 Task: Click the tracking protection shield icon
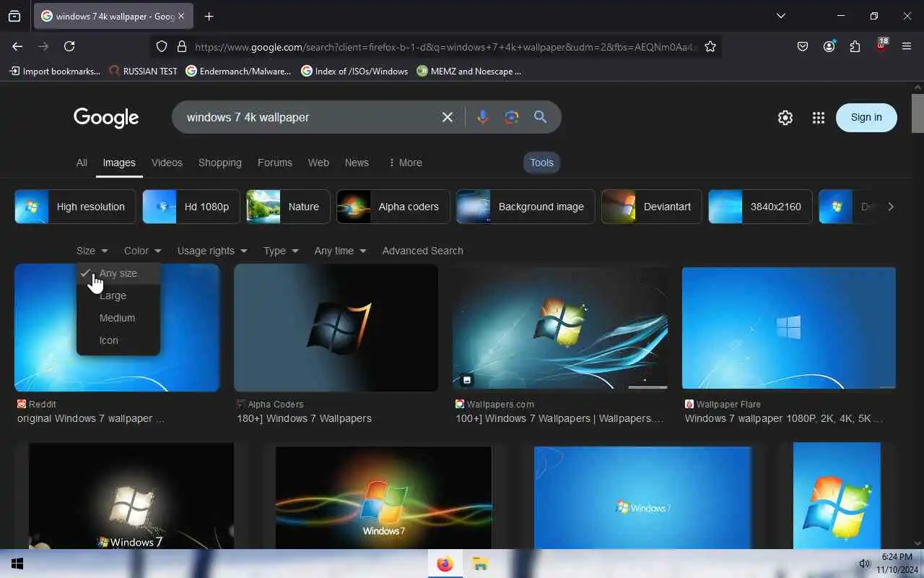pyautogui.click(x=162, y=46)
